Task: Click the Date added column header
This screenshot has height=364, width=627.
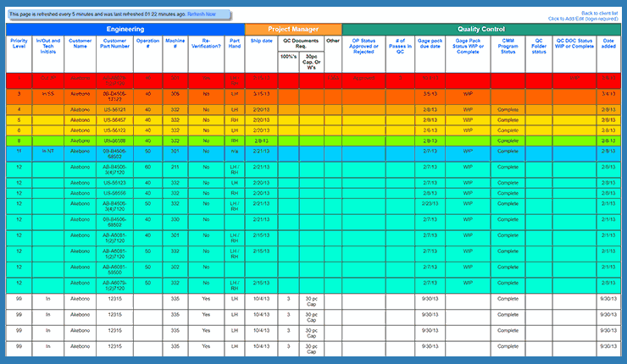Action: [608, 43]
